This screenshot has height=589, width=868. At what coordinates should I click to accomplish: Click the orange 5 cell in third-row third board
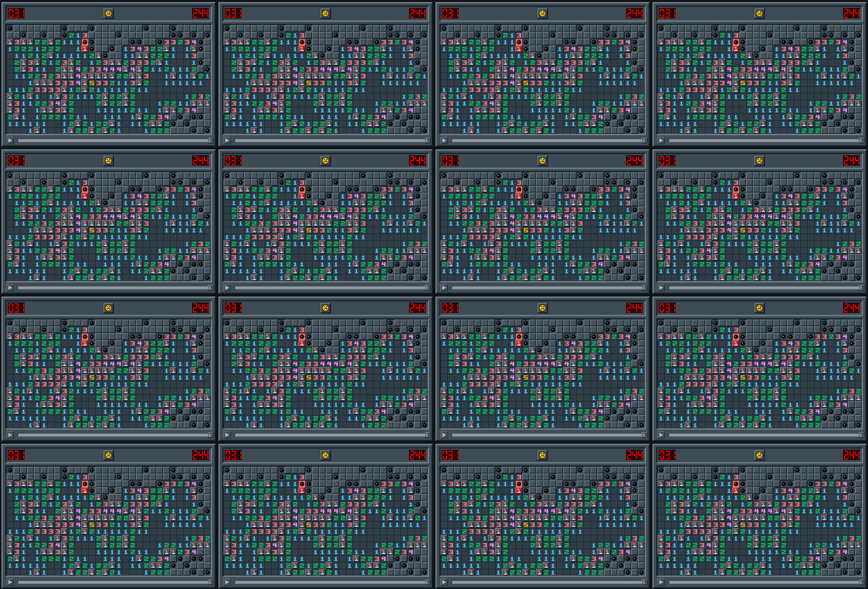coord(526,377)
